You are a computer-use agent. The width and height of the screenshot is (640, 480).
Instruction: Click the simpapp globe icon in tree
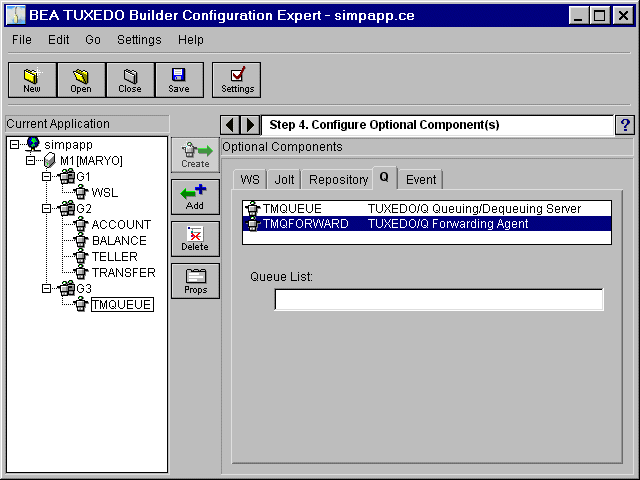pos(33,144)
